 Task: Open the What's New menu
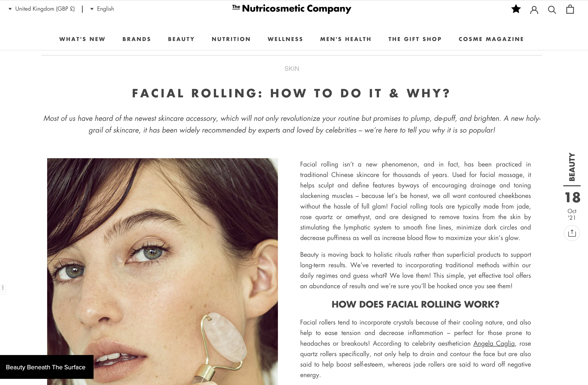pyautogui.click(x=82, y=39)
